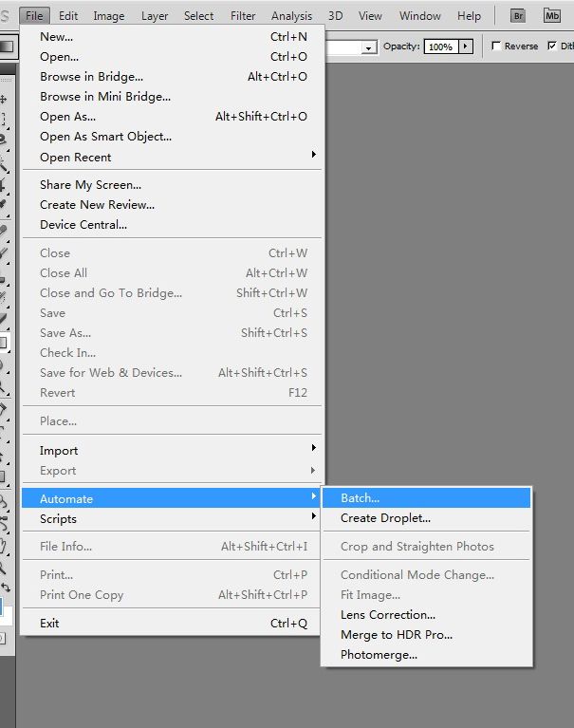Open the Layer menu

click(x=155, y=16)
